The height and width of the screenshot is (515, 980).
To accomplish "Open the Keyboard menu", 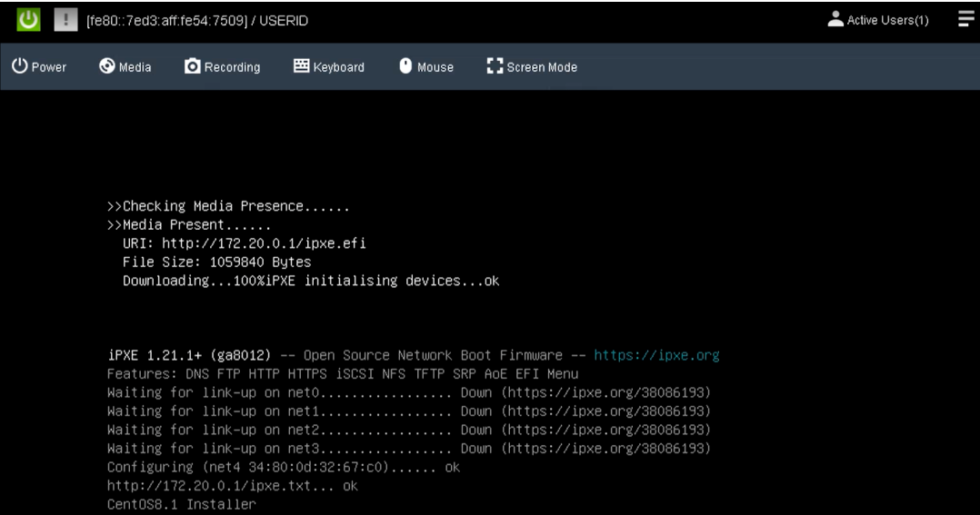I will pos(329,67).
